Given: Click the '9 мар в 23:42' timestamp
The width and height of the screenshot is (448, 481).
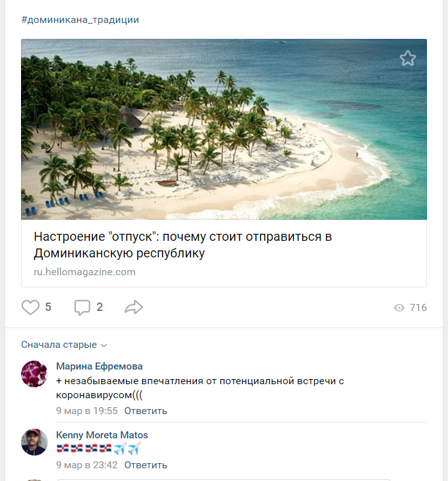Looking at the screenshot, I should point(87,465).
